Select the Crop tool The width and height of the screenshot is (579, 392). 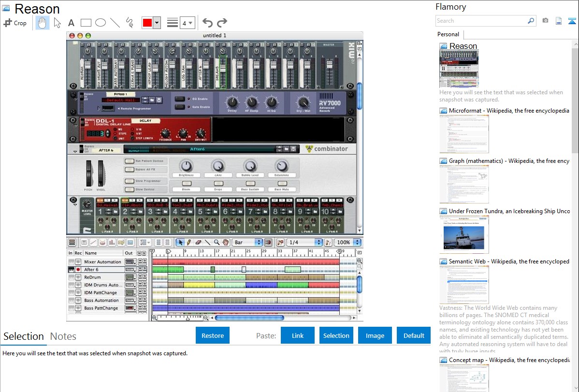pyautogui.click(x=15, y=23)
